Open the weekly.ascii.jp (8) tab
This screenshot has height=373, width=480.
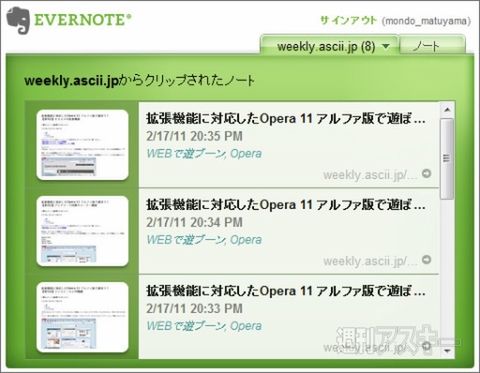click(x=329, y=46)
